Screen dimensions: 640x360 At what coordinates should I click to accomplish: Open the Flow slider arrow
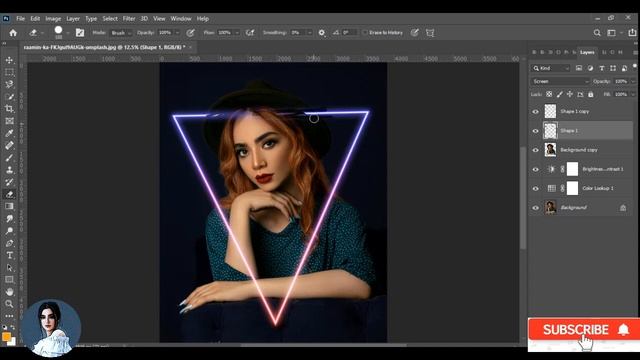pos(237,33)
